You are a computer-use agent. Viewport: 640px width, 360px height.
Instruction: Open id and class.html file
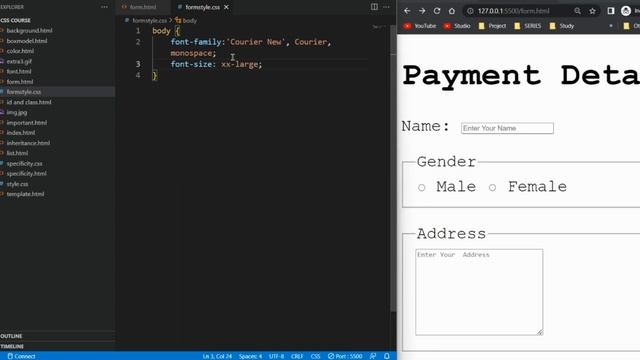[29, 102]
